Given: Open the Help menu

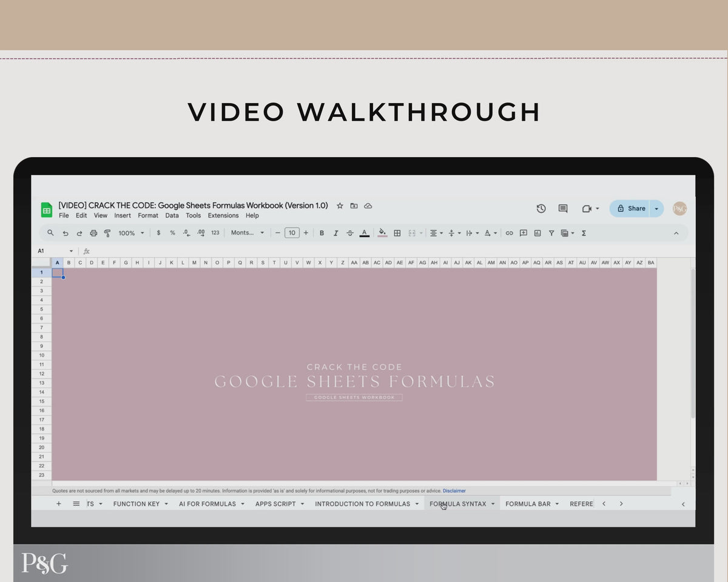Looking at the screenshot, I should 252,215.
